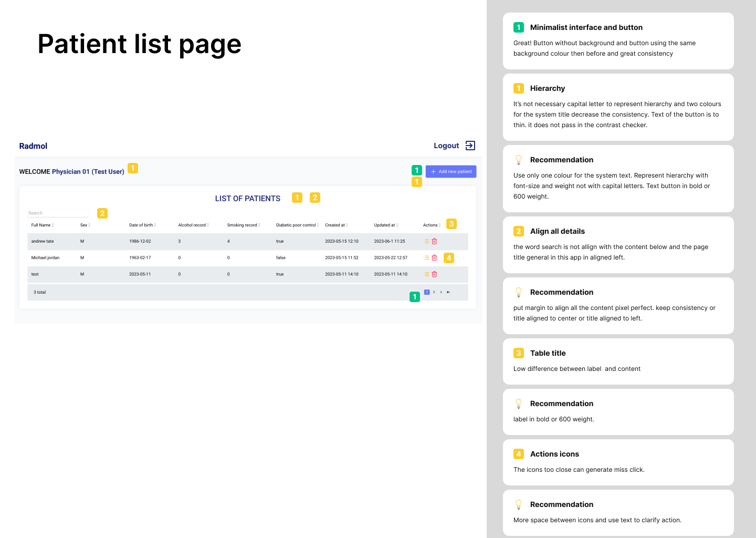Navigate to pagination page 2
The width and height of the screenshot is (756, 538).
(x=434, y=291)
